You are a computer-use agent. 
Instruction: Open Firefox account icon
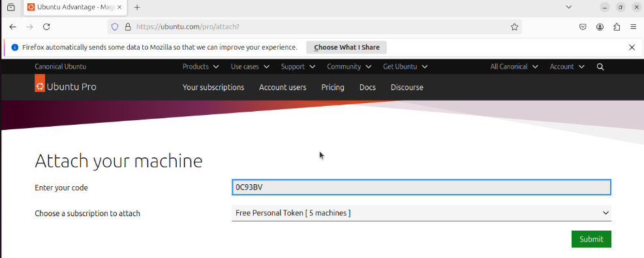[x=600, y=27]
